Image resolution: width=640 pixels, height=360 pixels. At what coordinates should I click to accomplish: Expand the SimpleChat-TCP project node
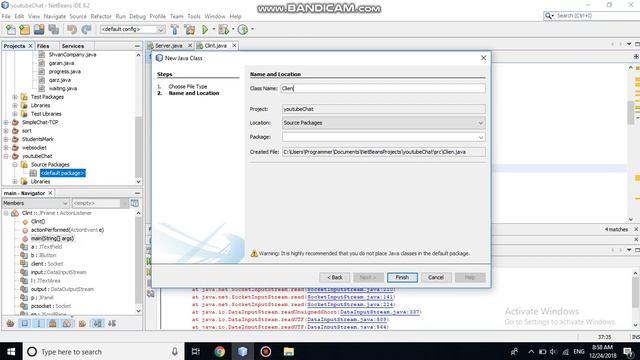point(6,122)
